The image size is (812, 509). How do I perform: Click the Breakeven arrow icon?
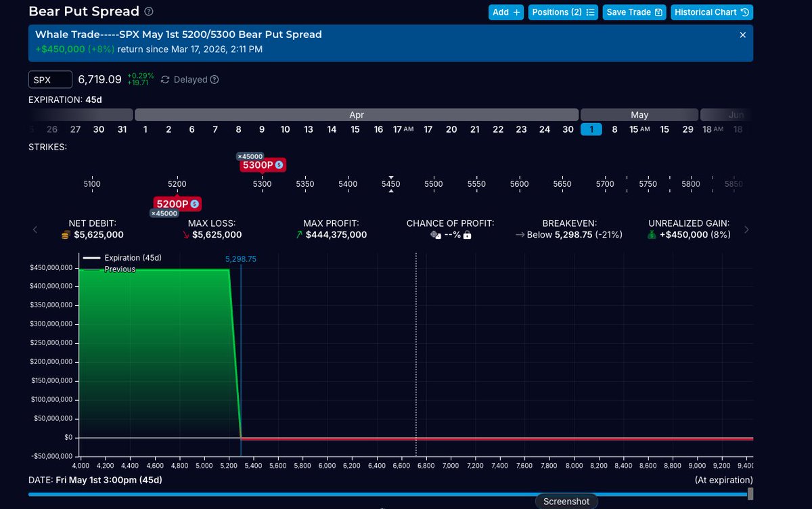(520, 235)
